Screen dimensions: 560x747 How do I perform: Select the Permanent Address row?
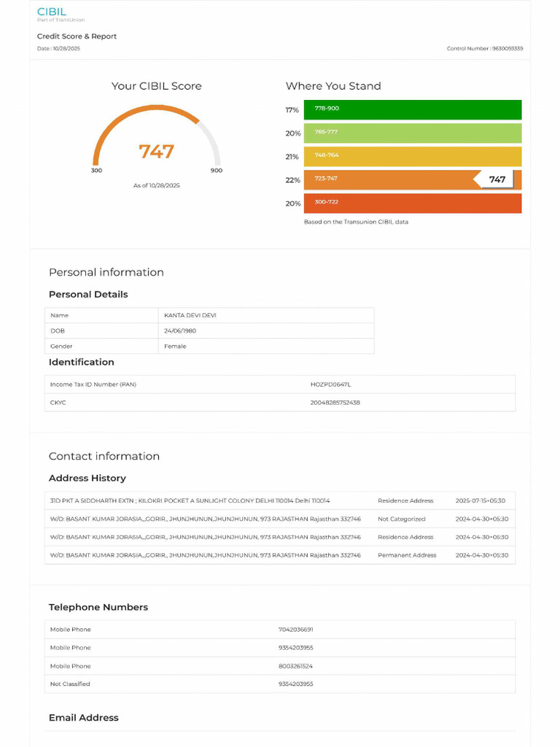(x=280, y=555)
